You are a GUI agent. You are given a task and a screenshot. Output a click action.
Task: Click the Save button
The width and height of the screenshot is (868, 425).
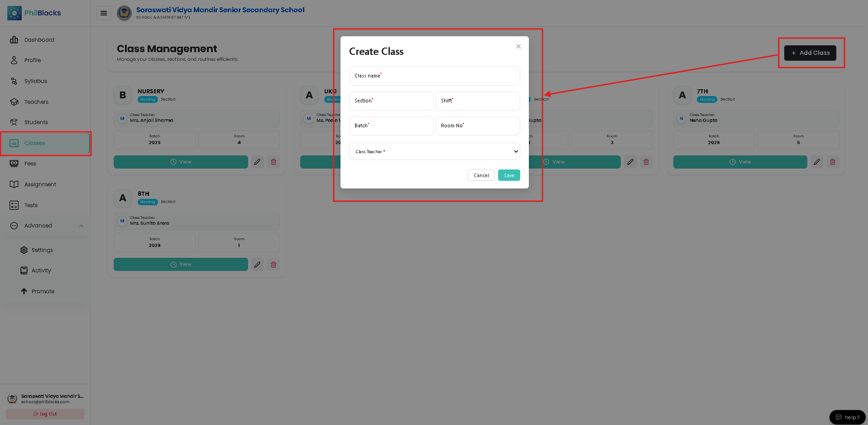coord(509,175)
